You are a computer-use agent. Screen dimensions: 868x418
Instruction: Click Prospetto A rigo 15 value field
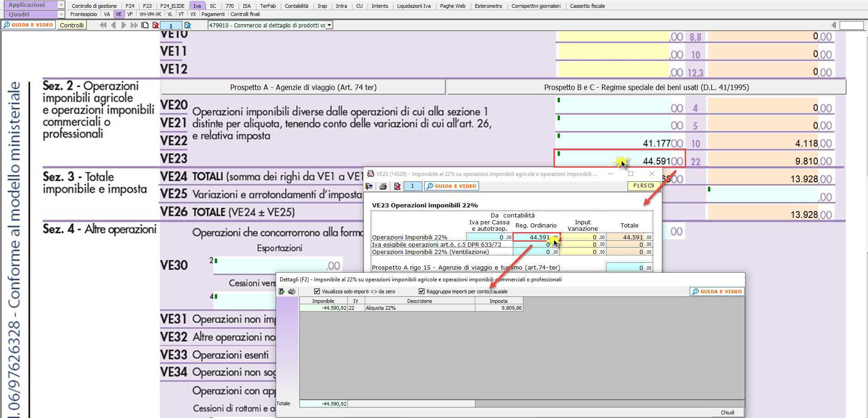[x=629, y=267]
